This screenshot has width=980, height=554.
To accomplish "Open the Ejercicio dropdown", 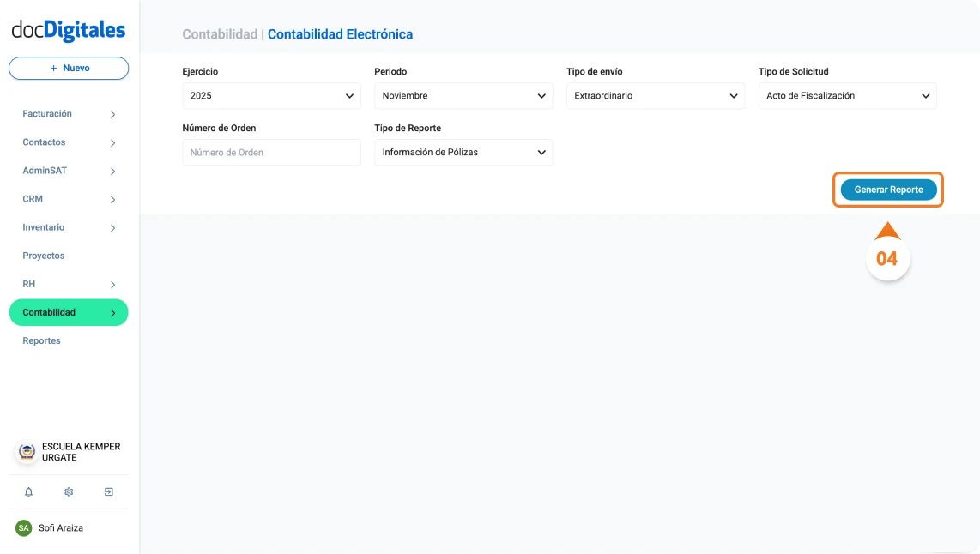I will point(271,95).
